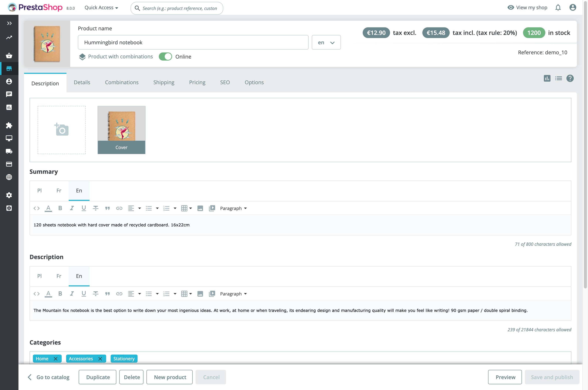
Task: Click the add image camera placeholder
Action: (x=61, y=130)
